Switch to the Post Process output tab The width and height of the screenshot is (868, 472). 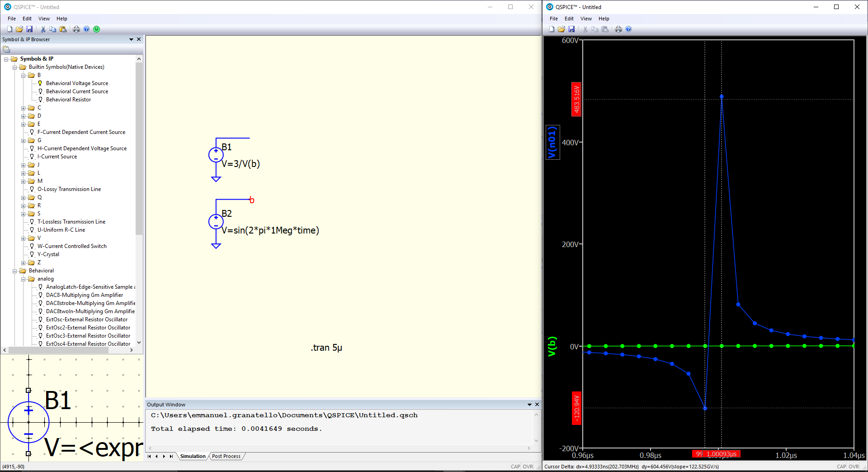tap(226, 456)
